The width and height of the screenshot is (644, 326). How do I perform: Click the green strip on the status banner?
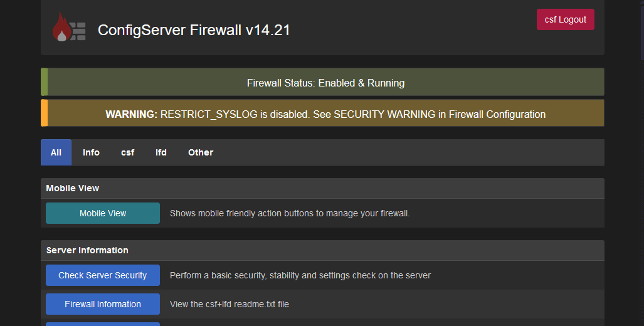point(45,82)
